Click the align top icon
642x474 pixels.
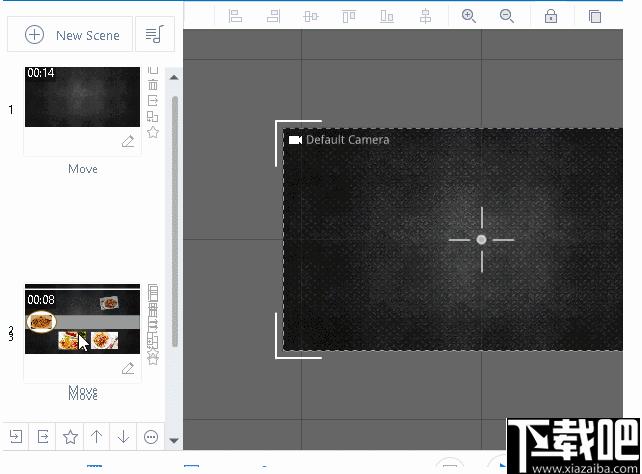[348, 16]
